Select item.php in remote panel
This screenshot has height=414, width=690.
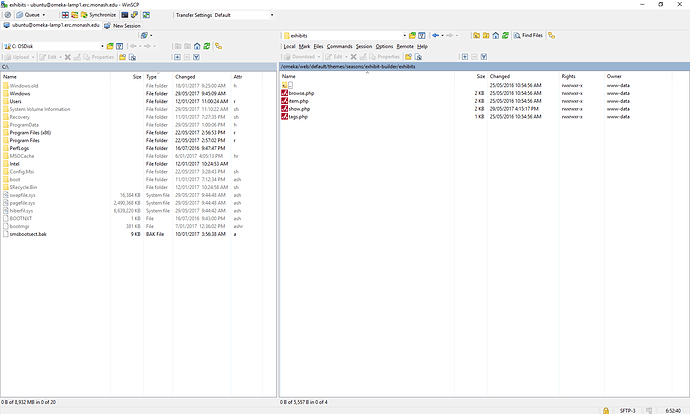(x=298, y=101)
